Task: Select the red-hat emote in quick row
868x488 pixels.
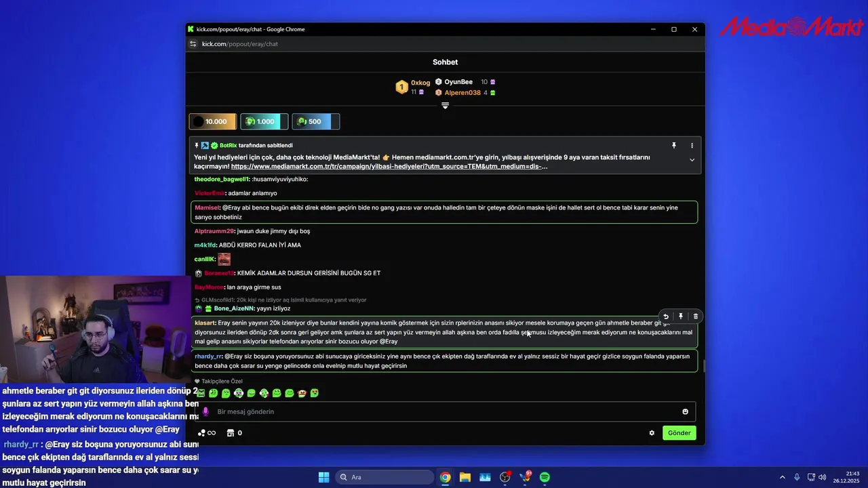Action: click(302, 393)
